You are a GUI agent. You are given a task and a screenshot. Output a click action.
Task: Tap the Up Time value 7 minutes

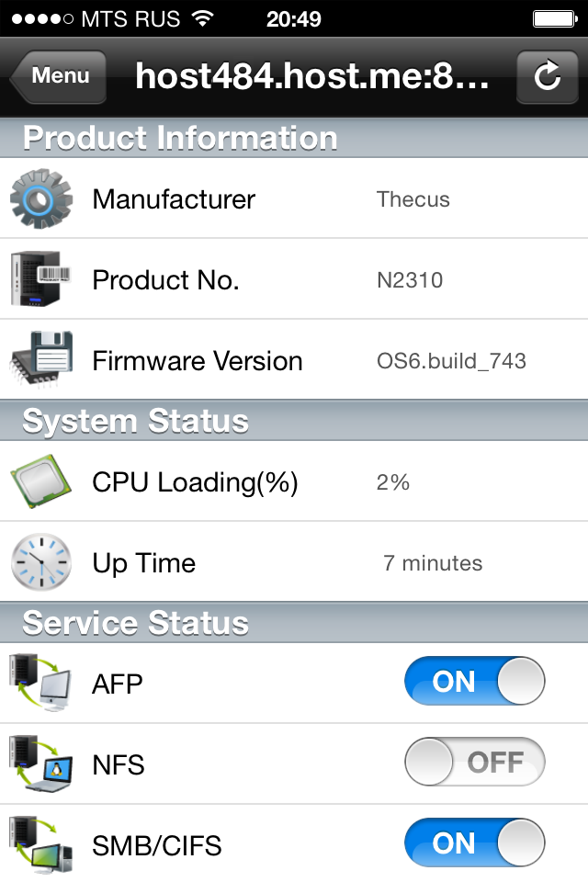(433, 563)
